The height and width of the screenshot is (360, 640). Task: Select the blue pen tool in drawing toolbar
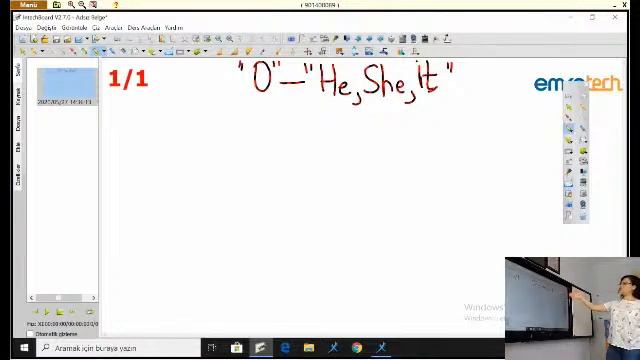112,51
